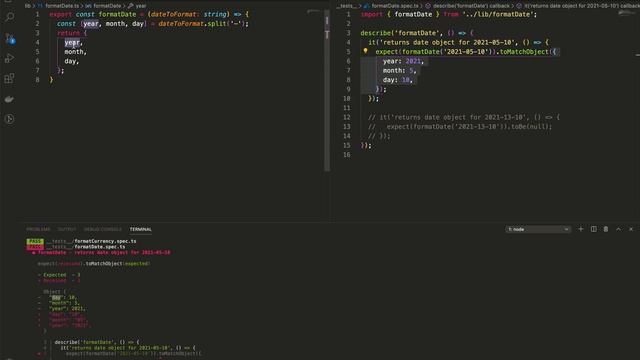Screen dimensions: 640x360
Task: Click right editor minimap preview
Action: [627, 14]
